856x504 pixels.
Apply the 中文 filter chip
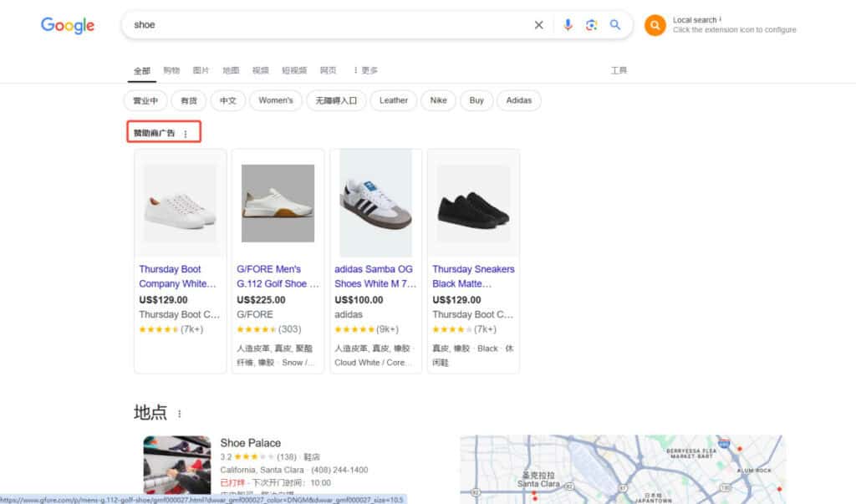pyautogui.click(x=227, y=100)
